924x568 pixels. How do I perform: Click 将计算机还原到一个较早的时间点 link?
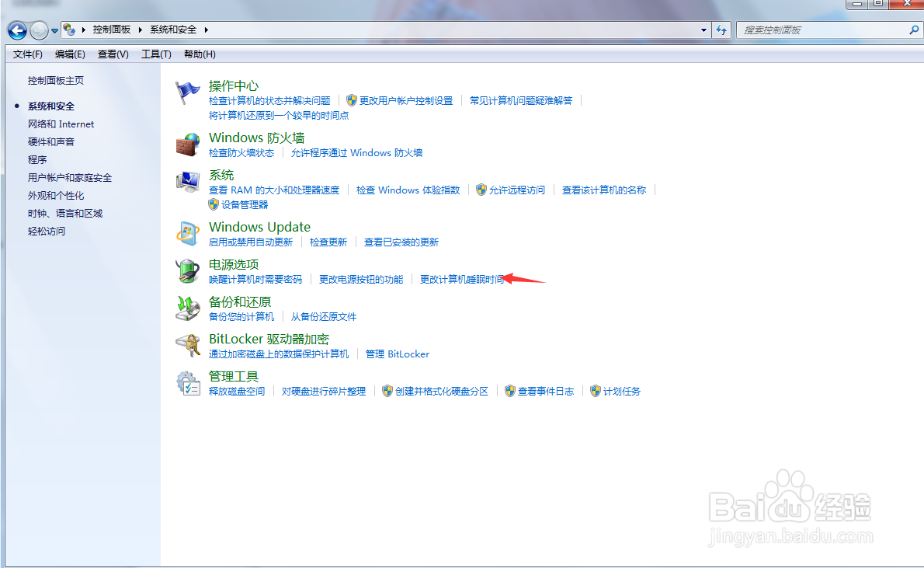click(279, 116)
